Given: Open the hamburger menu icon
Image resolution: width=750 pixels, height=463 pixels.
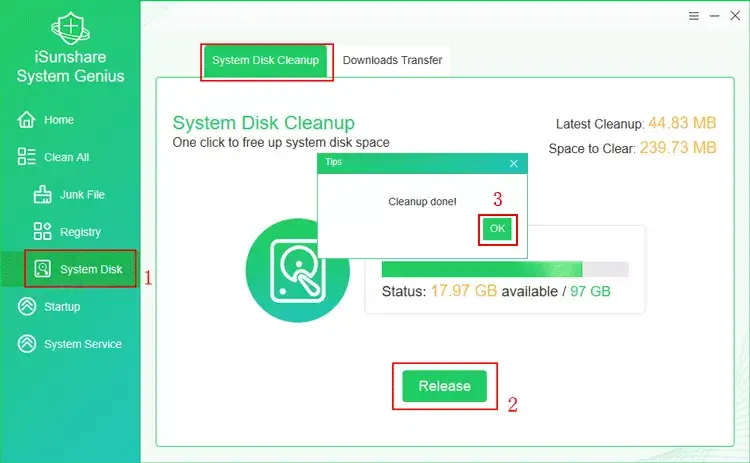Looking at the screenshot, I should point(694,16).
